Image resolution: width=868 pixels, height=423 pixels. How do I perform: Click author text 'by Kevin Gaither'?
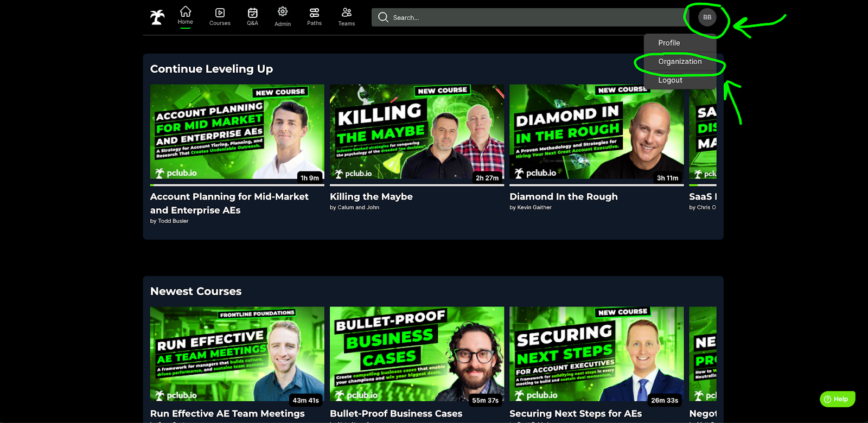pyautogui.click(x=531, y=207)
